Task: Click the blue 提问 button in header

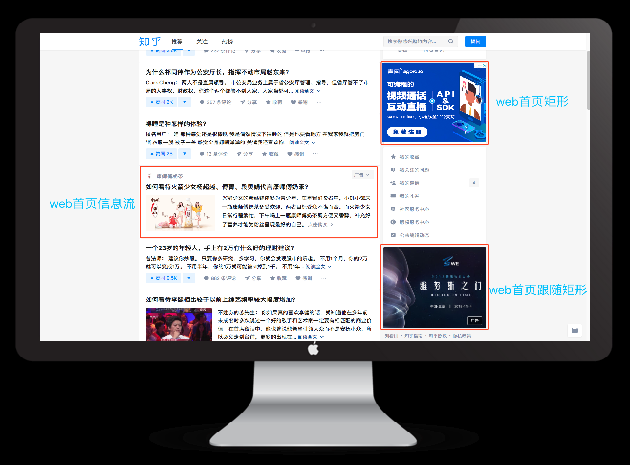Action: click(475, 41)
